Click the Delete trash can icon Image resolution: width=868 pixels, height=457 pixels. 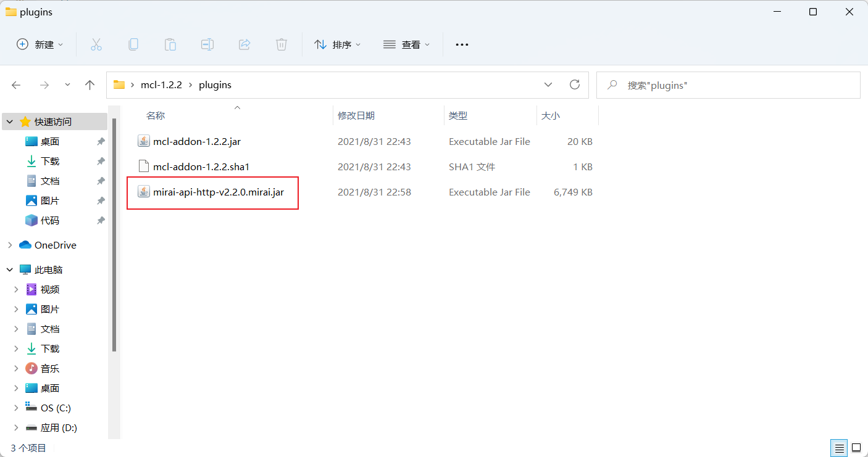(x=282, y=44)
